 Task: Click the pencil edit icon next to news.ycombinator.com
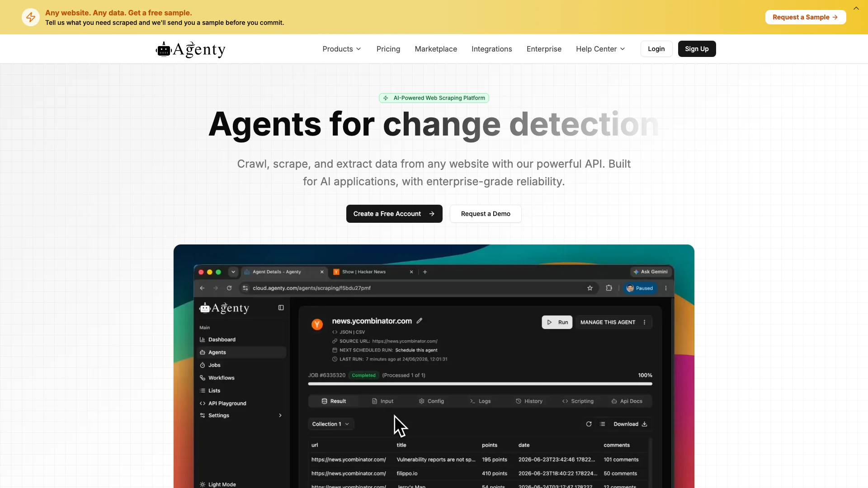(420, 321)
